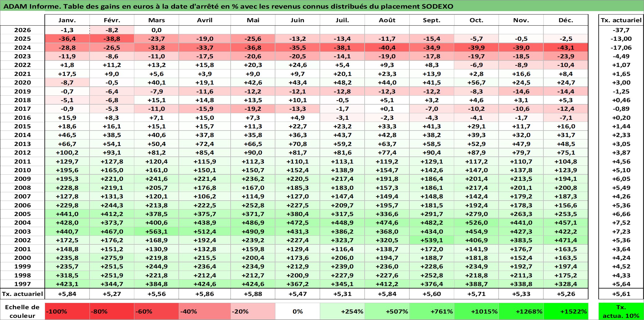Click the -20% light pink swatch
The height and width of the screenshot is (320, 644).
[x=253, y=311]
